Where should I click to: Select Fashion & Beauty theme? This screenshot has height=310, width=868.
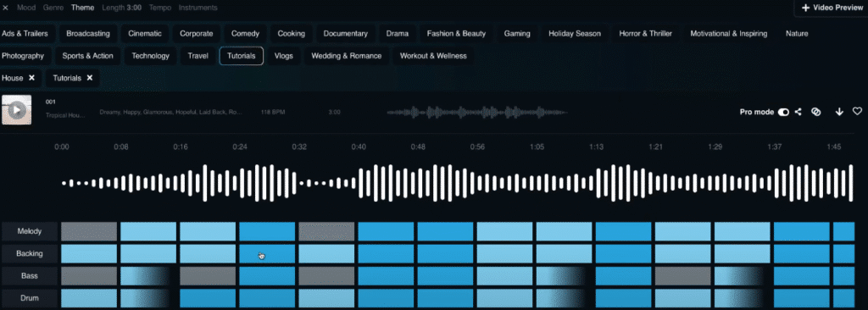click(x=456, y=33)
